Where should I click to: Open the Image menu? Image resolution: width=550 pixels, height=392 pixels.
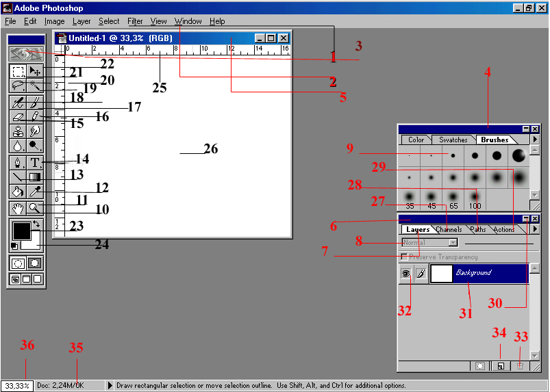54,21
